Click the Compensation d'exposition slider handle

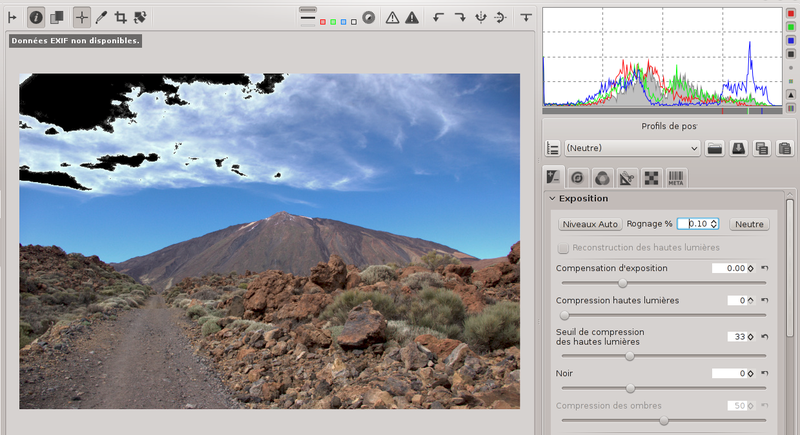coord(622,283)
